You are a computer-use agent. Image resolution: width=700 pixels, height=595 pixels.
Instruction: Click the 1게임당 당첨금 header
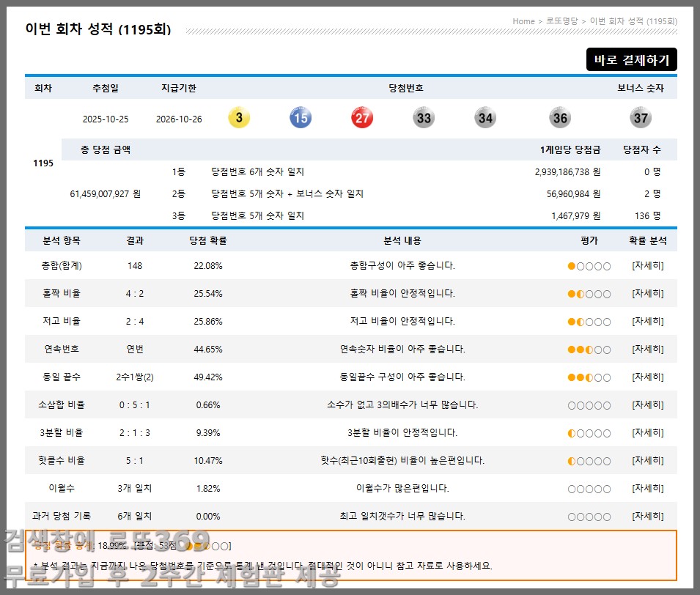click(570, 150)
